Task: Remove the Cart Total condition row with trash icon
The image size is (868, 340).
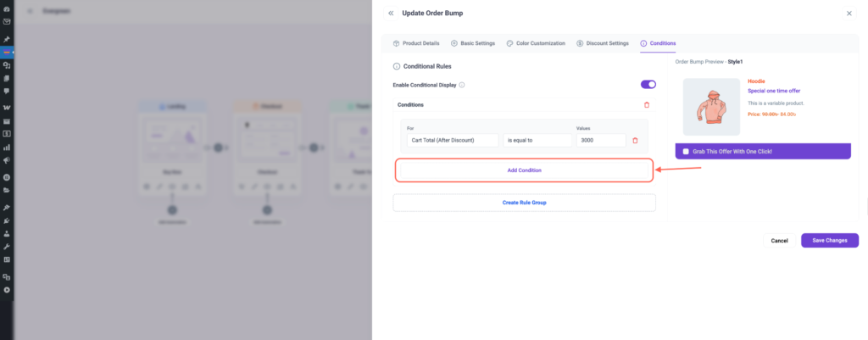Action: 635,140
